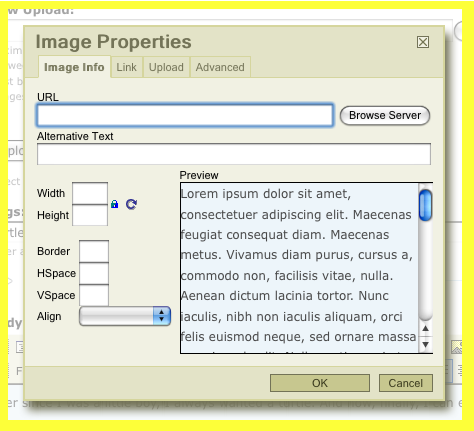Confirm with the OK button
The image size is (474, 431).
coord(320,383)
